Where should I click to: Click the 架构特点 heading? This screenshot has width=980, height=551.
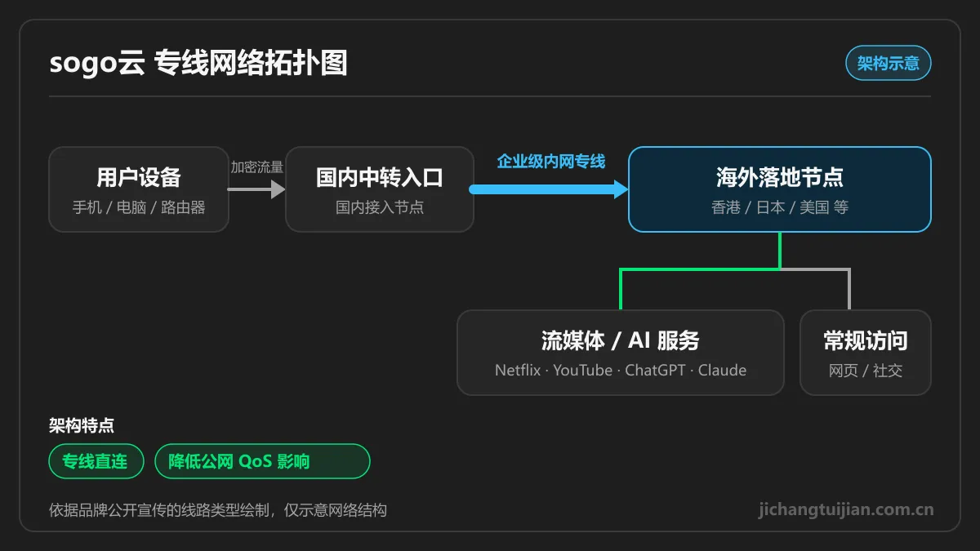82,425
